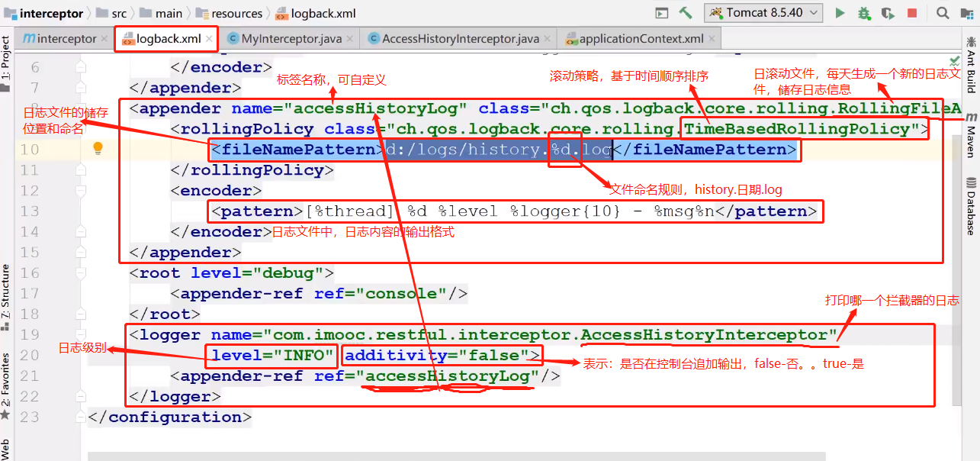Open the Tomcat 8.5.40 run configuration dropdown
Screen dimensions: 980x461
coord(763,13)
